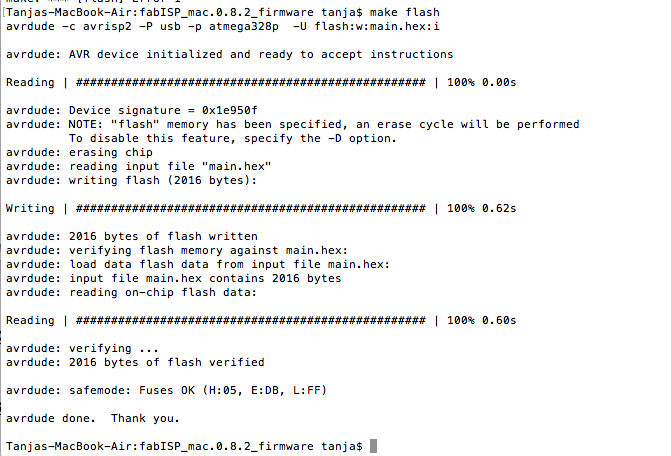Click the 'make flash' command text
This screenshot has height=456, width=671.
coord(405,12)
